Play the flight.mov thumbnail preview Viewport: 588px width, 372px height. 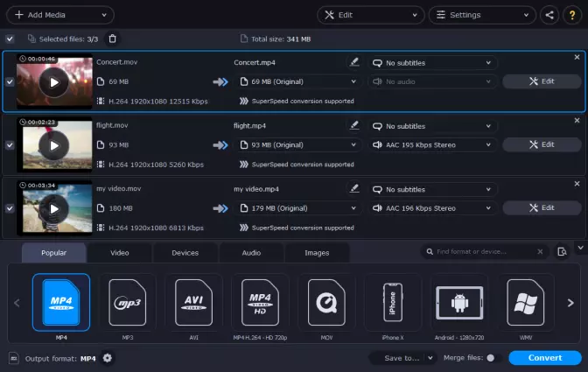pyautogui.click(x=54, y=145)
